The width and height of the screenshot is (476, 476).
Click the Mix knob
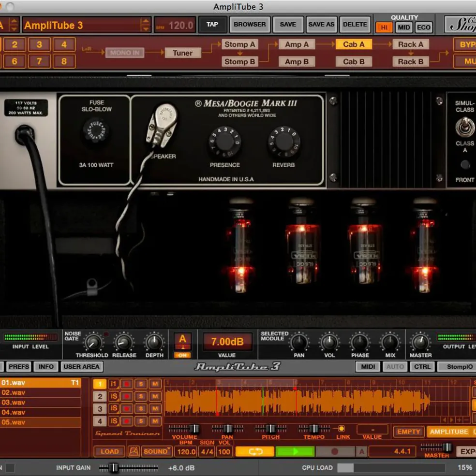[390, 343]
